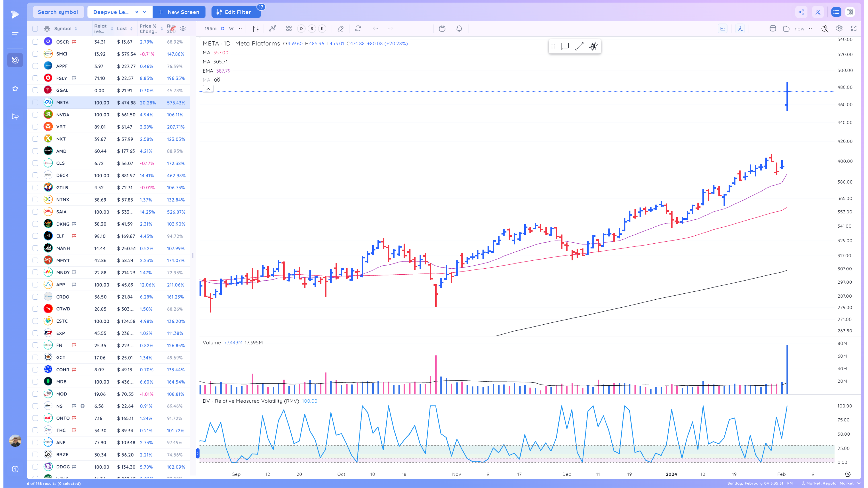
Task: Click the refresh sync icon
Action: tap(358, 29)
